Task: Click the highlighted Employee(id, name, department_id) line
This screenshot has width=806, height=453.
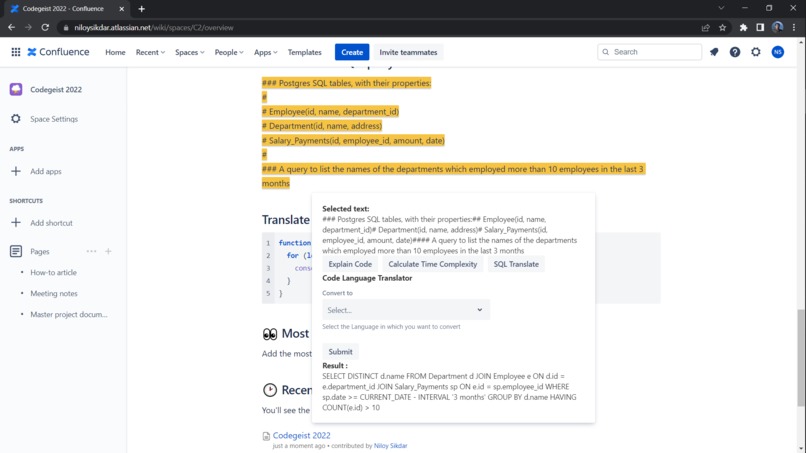Action: click(330, 112)
